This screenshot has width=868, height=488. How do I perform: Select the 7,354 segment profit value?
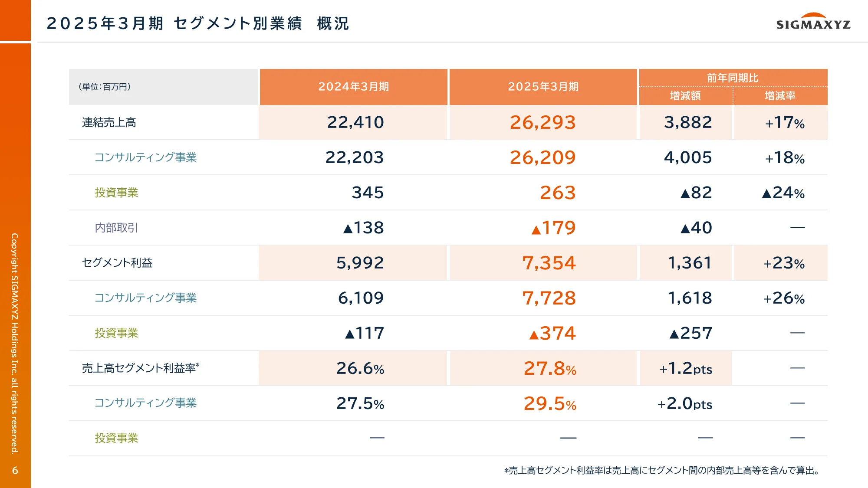tap(549, 263)
